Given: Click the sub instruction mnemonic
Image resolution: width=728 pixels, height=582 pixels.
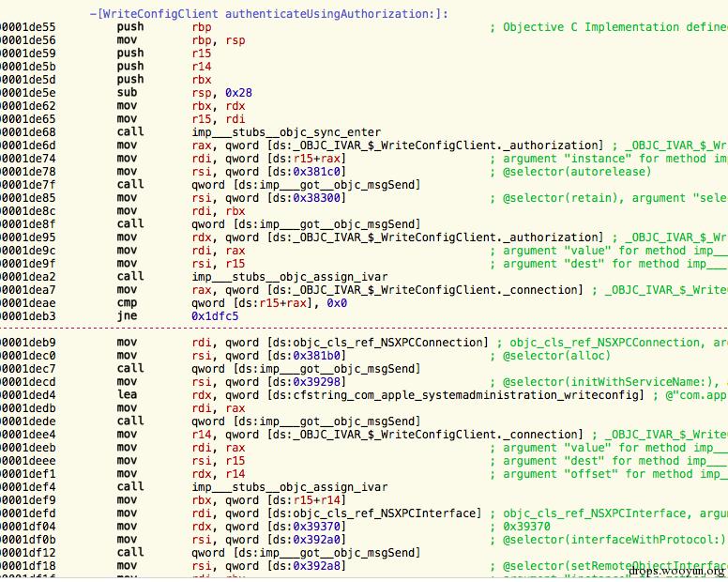Looking at the screenshot, I should pyautogui.click(x=128, y=93).
